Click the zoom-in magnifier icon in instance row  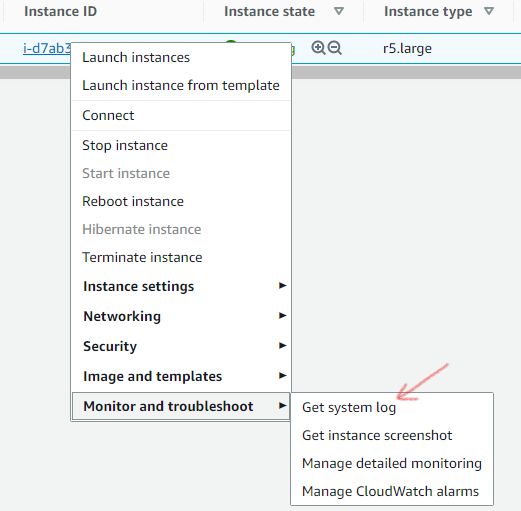(318, 48)
